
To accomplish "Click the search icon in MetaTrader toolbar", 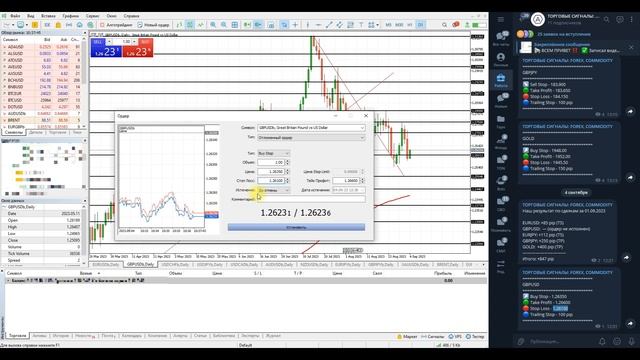I will tap(444, 25).
